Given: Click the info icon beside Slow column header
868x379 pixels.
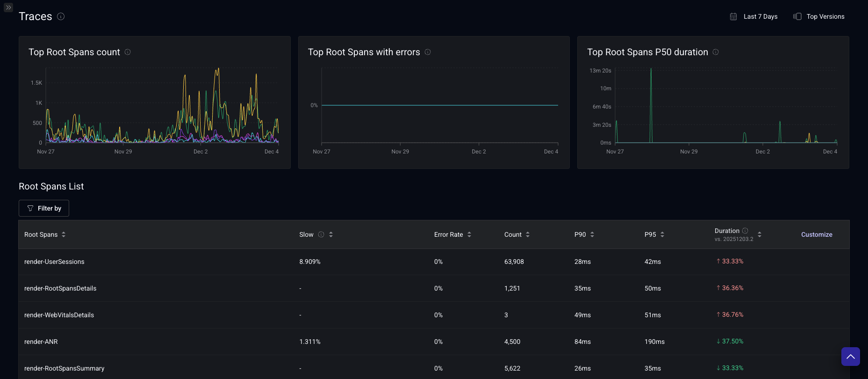Looking at the screenshot, I should [x=321, y=234].
